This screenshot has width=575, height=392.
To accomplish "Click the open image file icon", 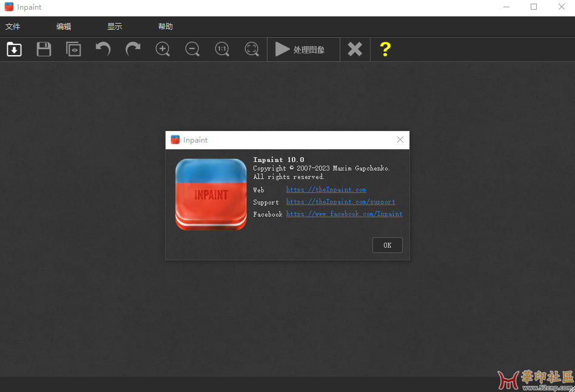I will tap(14, 49).
